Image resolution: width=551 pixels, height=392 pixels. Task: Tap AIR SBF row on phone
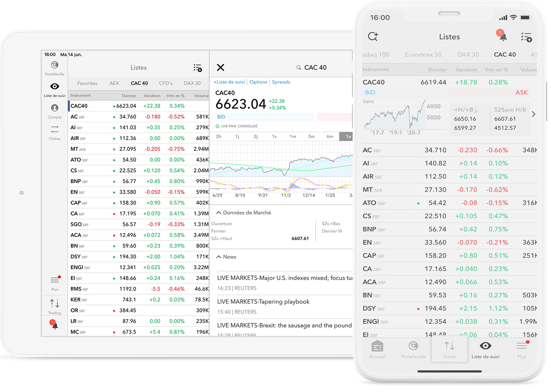click(x=450, y=176)
